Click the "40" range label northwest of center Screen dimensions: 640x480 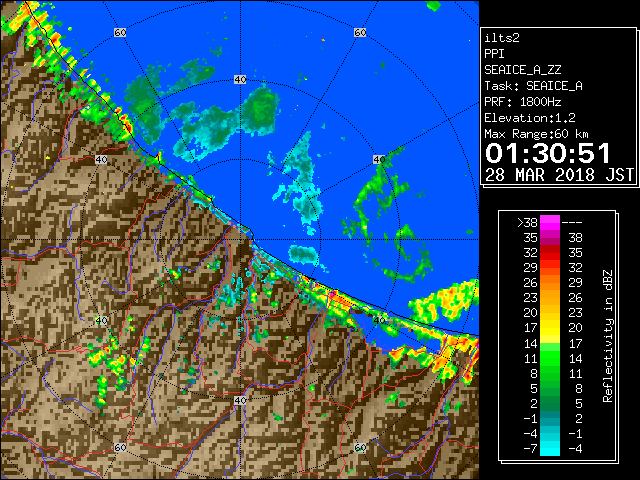pyautogui.click(x=101, y=160)
